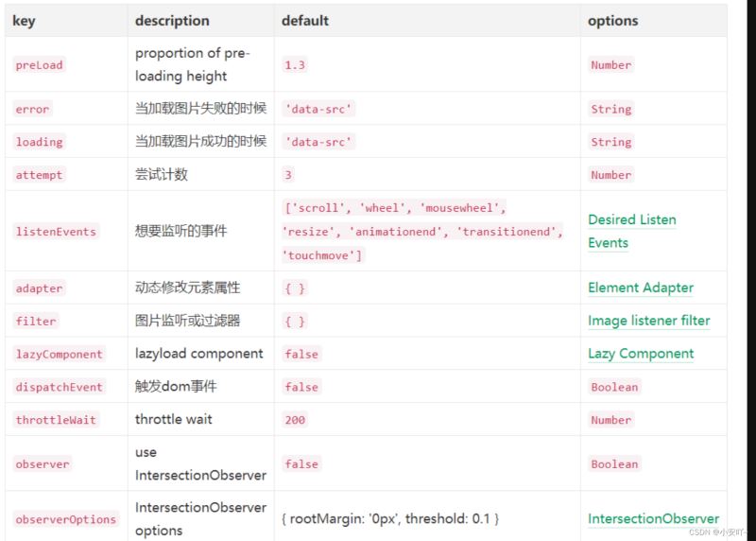The height and width of the screenshot is (541, 756).
Task: Follow the Image listener filter link
Action: [649, 321]
